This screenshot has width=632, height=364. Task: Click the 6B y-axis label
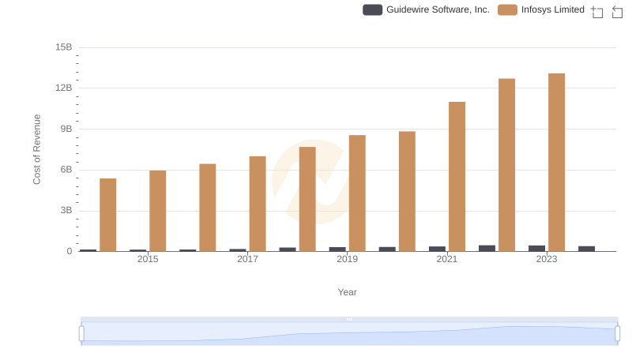point(66,170)
